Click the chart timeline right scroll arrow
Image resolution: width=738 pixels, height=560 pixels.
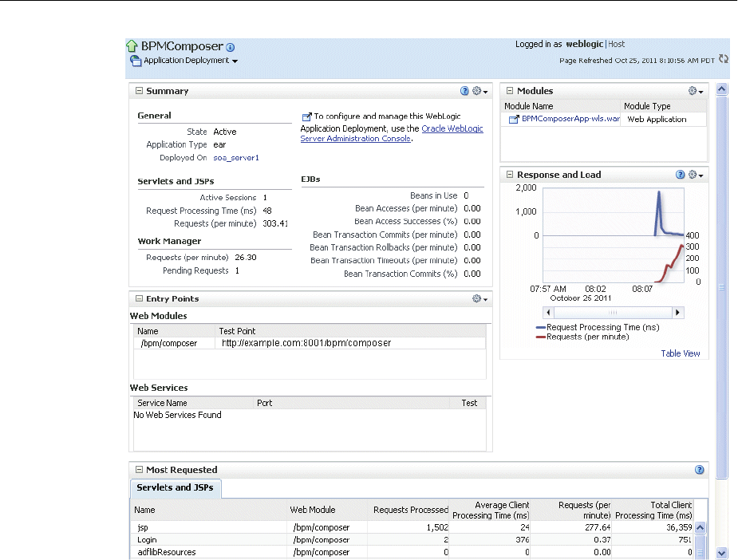677,313
